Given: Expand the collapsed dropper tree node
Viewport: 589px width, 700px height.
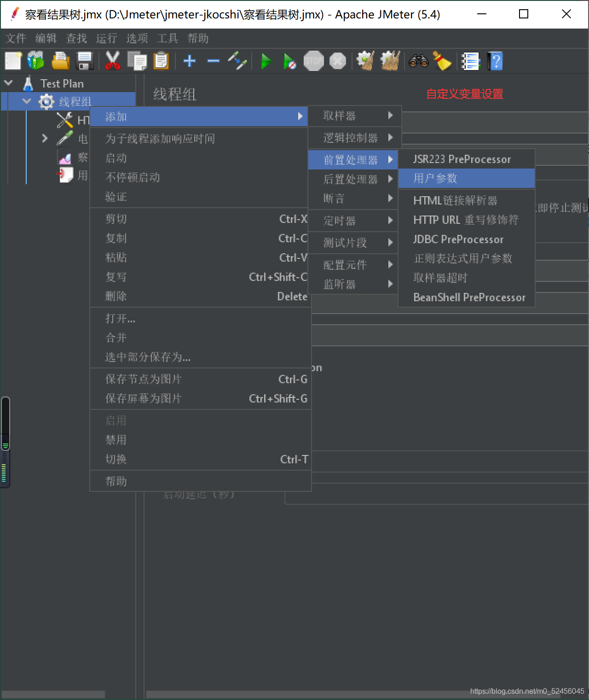Looking at the screenshot, I should (45, 138).
